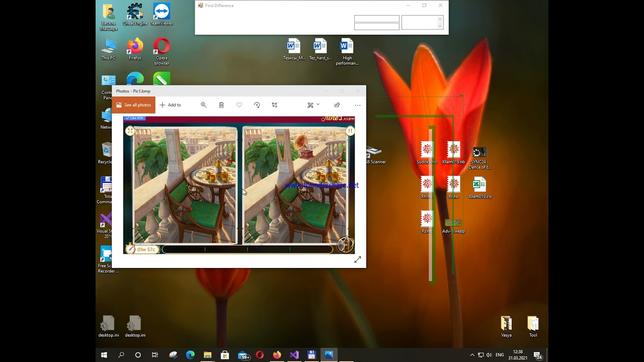Select the l0lam019.xls Excel file

479,188
